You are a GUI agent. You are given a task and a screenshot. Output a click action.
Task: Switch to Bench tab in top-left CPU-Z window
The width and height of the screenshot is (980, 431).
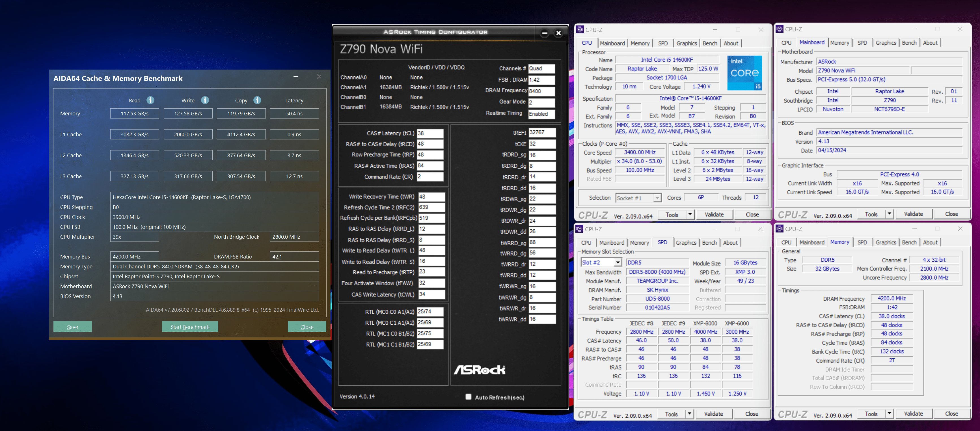pos(709,43)
